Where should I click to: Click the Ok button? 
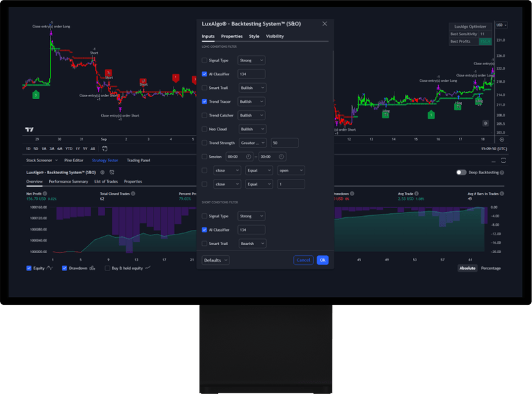click(323, 260)
